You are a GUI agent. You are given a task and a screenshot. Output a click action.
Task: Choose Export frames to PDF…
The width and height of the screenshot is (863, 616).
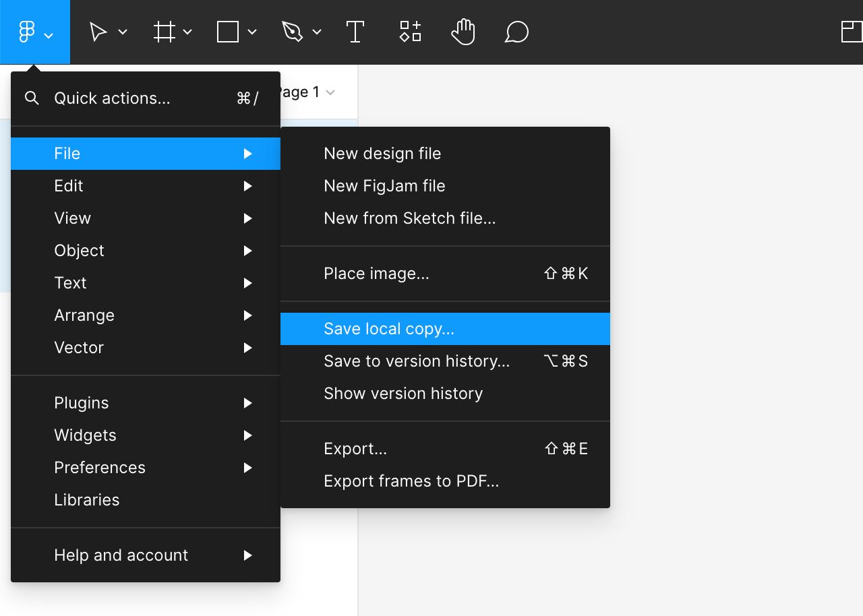point(411,481)
